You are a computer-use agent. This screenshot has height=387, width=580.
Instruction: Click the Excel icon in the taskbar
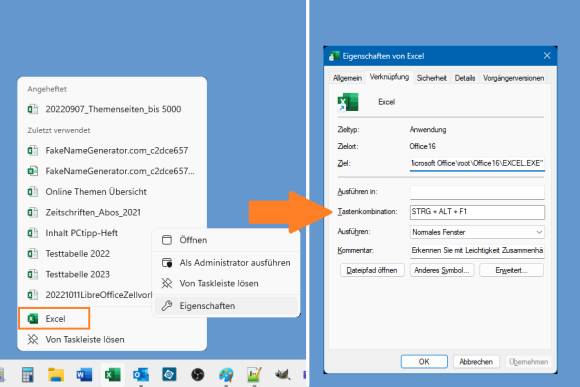112,375
